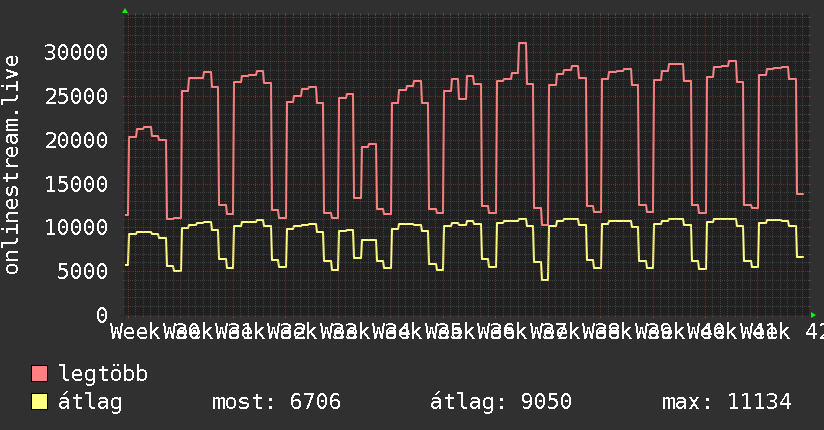
Task: Click the 15000 y-axis label
Action: tap(76, 184)
